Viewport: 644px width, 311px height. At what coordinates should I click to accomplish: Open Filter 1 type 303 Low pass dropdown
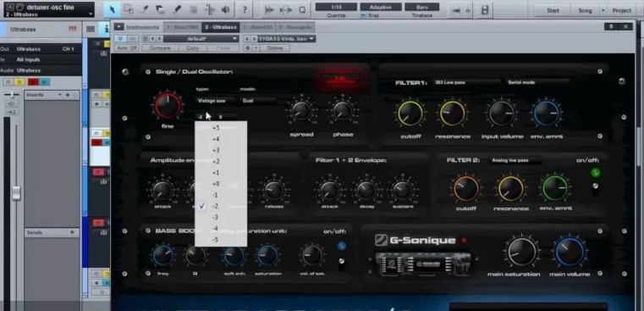click(467, 82)
